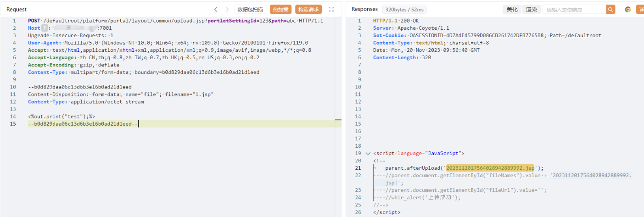Click the User-Agent header name
This screenshot has height=217, width=644.
(44, 43)
